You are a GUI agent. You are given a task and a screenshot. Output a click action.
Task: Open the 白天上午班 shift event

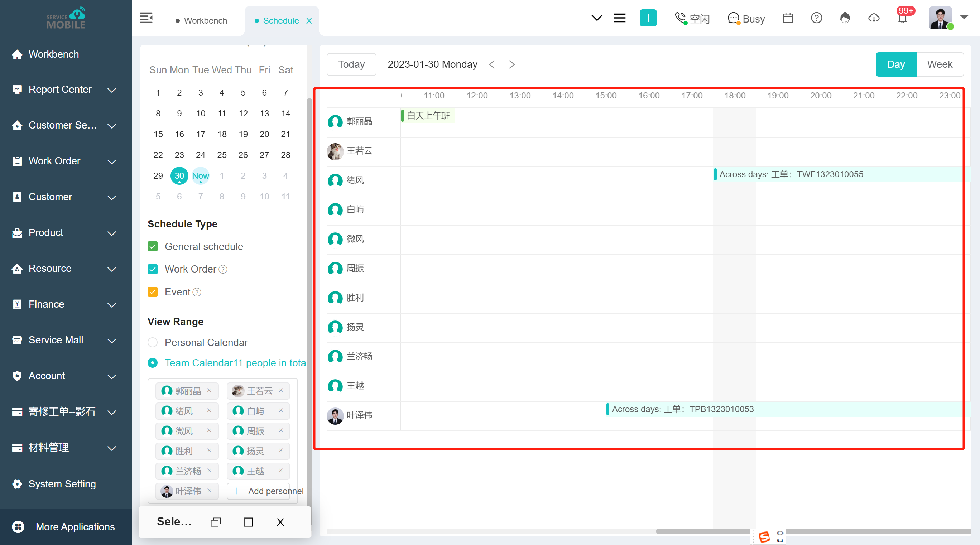pyautogui.click(x=428, y=116)
